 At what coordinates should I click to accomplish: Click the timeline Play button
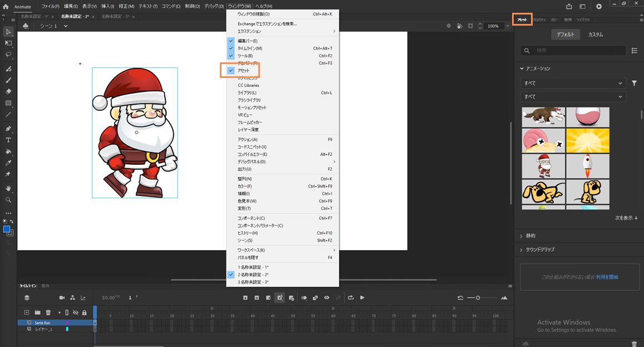[x=362, y=297]
